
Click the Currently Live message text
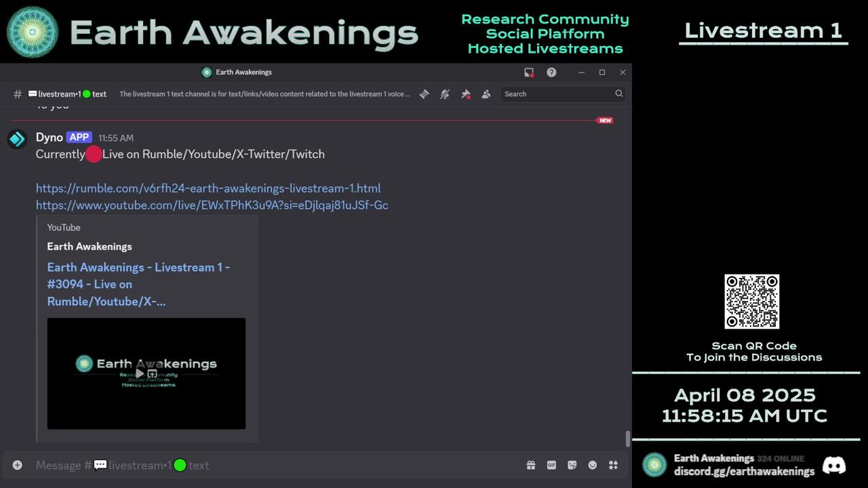[180, 155]
